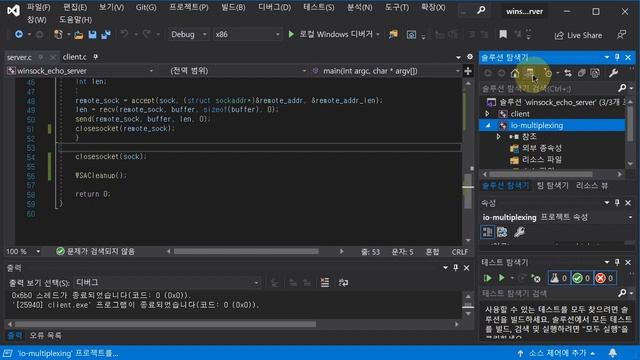Click the no issues found status indicator
Viewport: 640px width, 360px height.
click(96, 251)
